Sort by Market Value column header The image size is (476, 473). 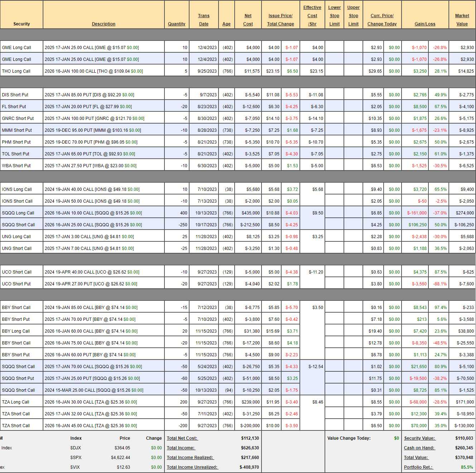click(462, 20)
